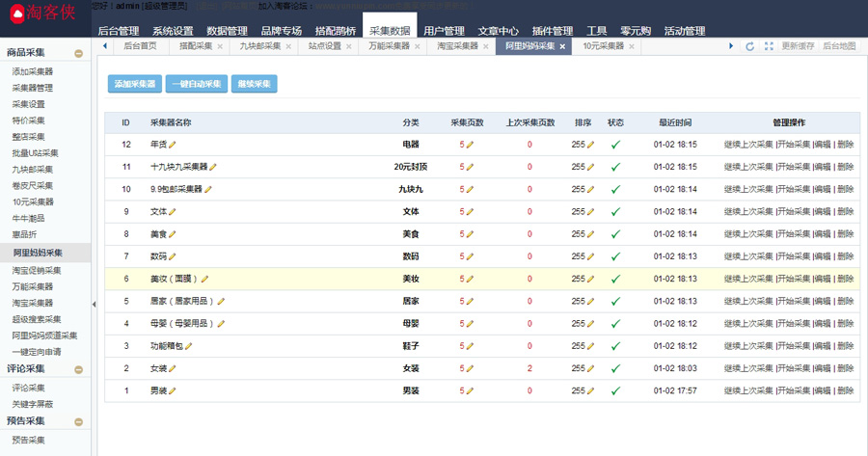Screen dimensions: 868x456
Task: Open the 用户管理 top menu
Action: pos(444,31)
